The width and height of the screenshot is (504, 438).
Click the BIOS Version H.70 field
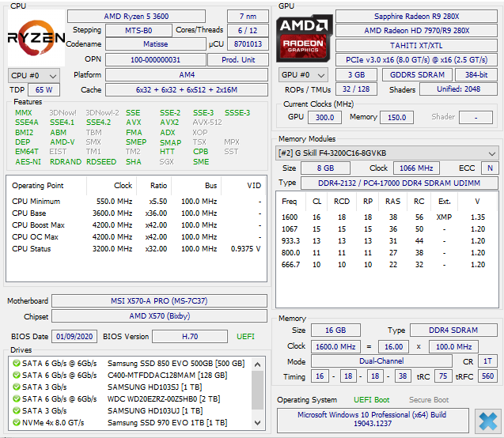[190, 337]
